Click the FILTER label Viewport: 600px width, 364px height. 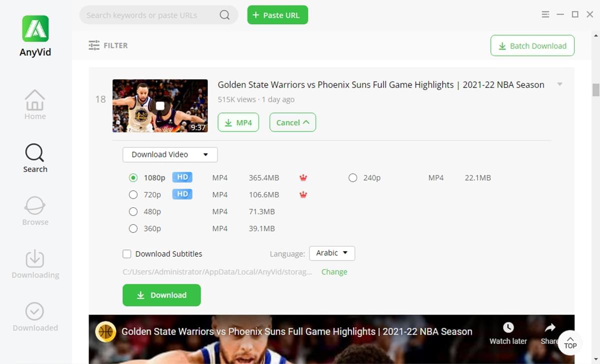[115, 45]
